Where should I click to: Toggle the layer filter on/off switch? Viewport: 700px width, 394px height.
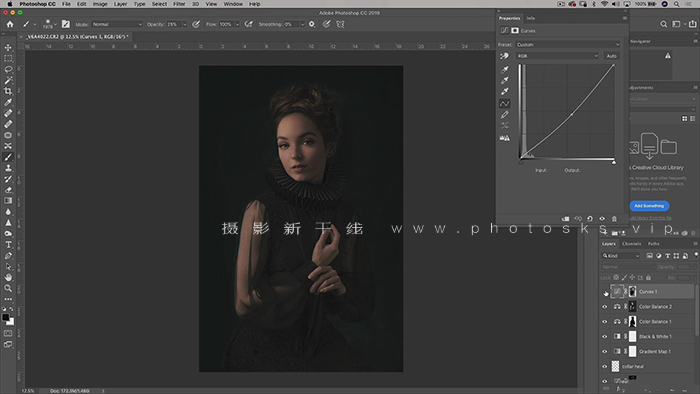click(x=696, y=255)
